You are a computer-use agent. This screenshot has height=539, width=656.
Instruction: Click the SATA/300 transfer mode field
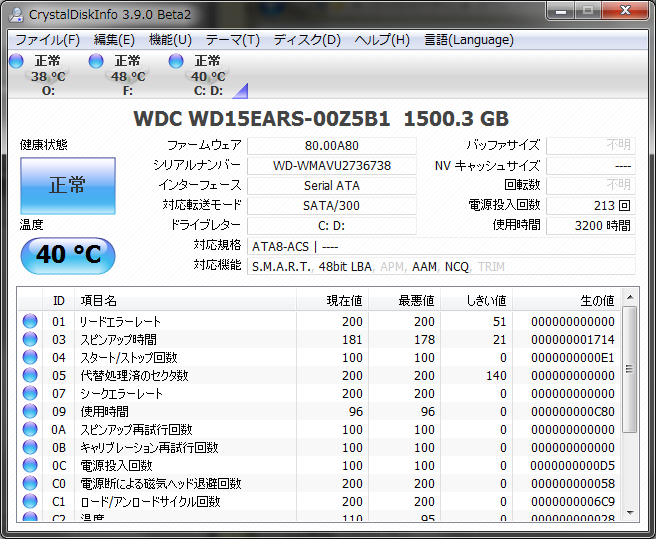pos(332,206)
